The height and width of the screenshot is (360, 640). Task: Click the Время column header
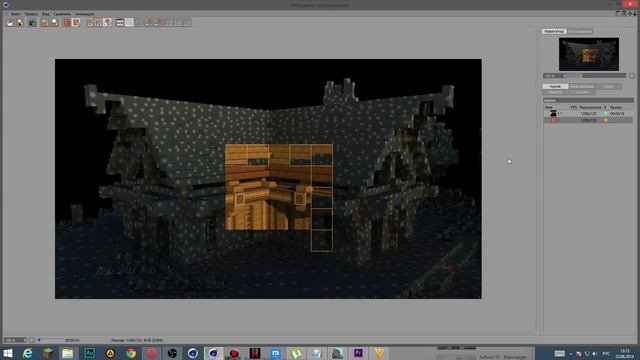coord(616,107)
